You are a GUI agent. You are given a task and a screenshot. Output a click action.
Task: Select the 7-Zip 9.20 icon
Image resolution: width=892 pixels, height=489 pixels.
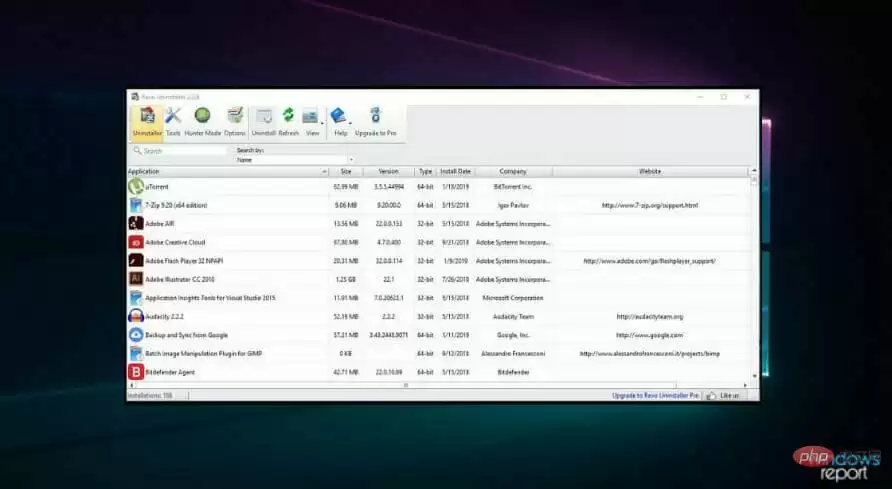pos(136,205)
